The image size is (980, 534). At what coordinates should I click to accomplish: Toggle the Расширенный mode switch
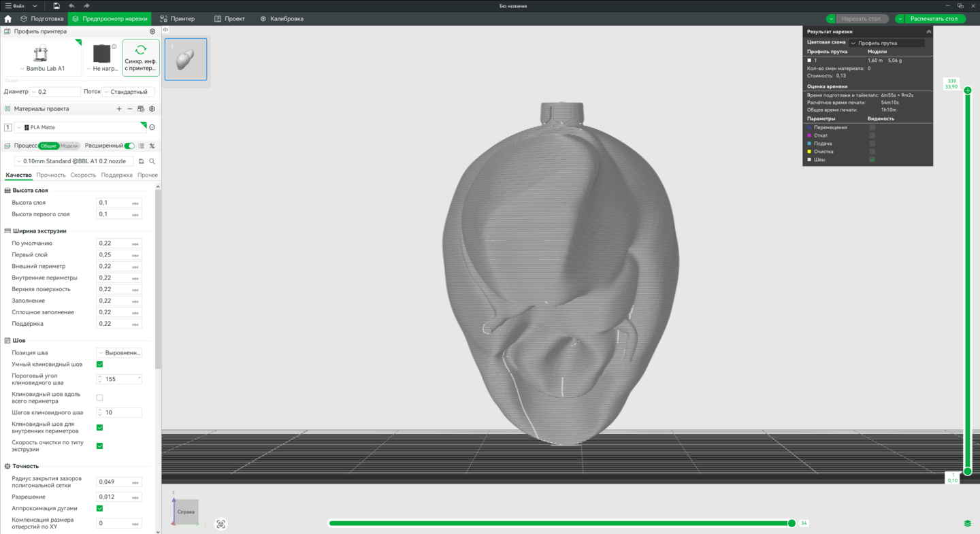click(129, 146)
